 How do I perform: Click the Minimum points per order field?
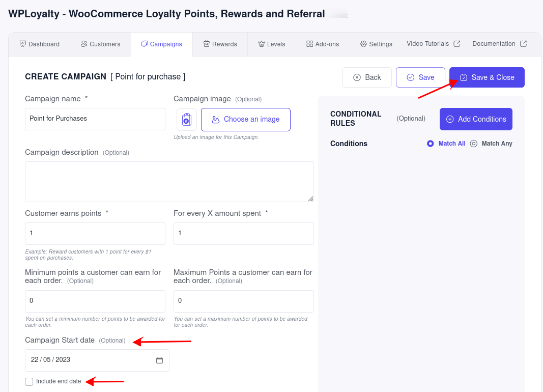pyautogui.click(x=95, y=301)
